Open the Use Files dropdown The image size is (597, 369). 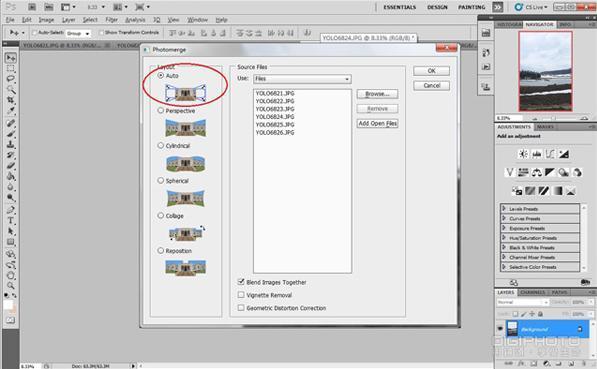tap(302, 79)
